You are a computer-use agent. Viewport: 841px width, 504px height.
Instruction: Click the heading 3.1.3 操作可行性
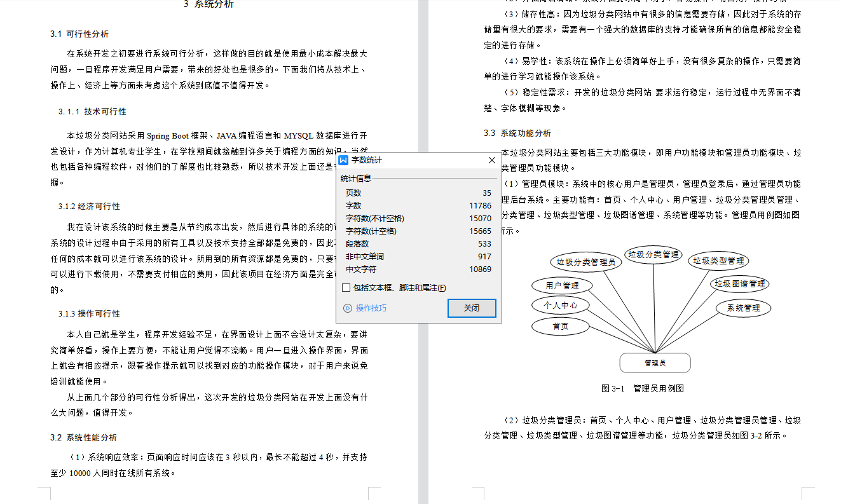89,313
